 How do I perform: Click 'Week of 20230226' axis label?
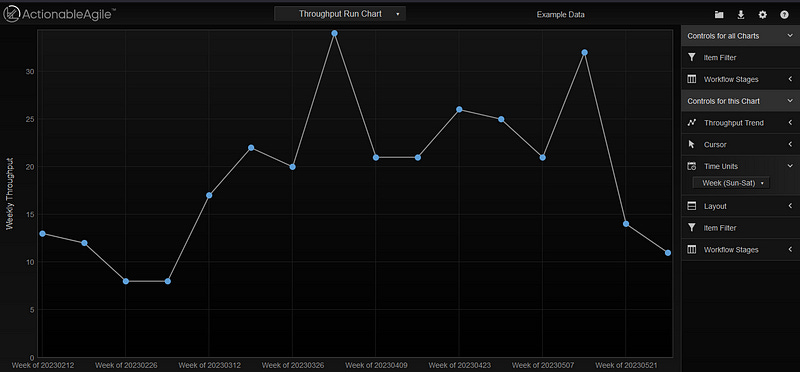126,365
